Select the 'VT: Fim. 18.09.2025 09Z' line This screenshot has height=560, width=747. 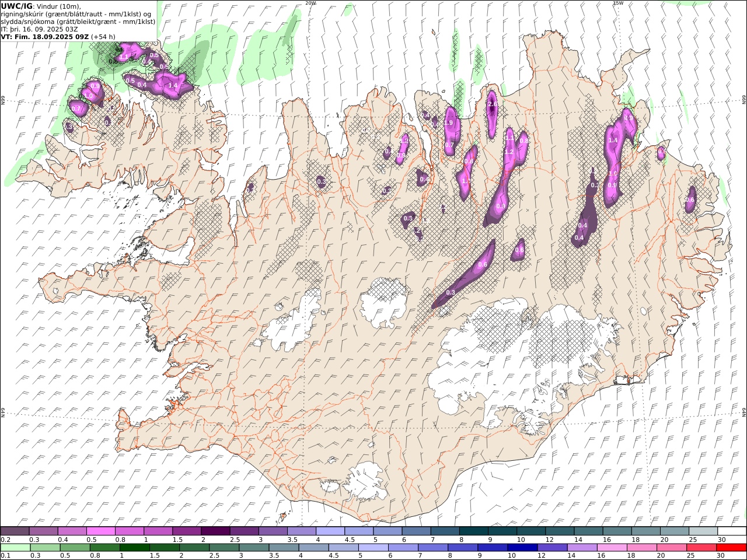click(44, 37)
